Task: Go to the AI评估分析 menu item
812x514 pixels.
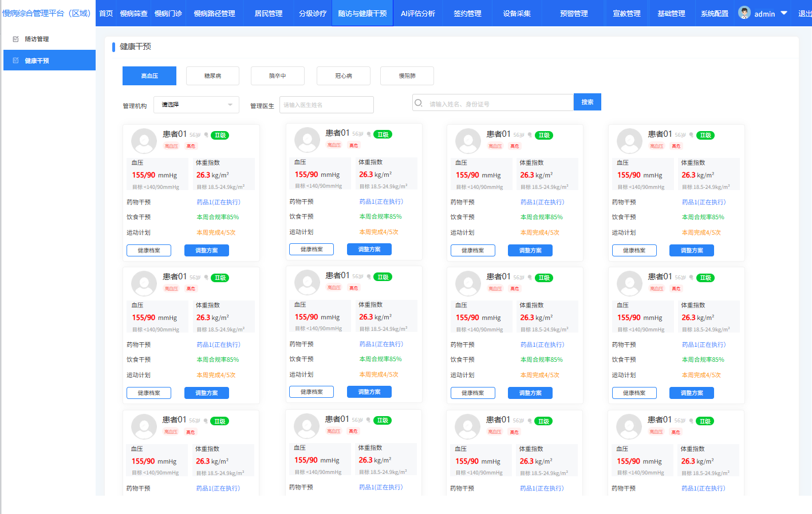Action: point(417,13)
